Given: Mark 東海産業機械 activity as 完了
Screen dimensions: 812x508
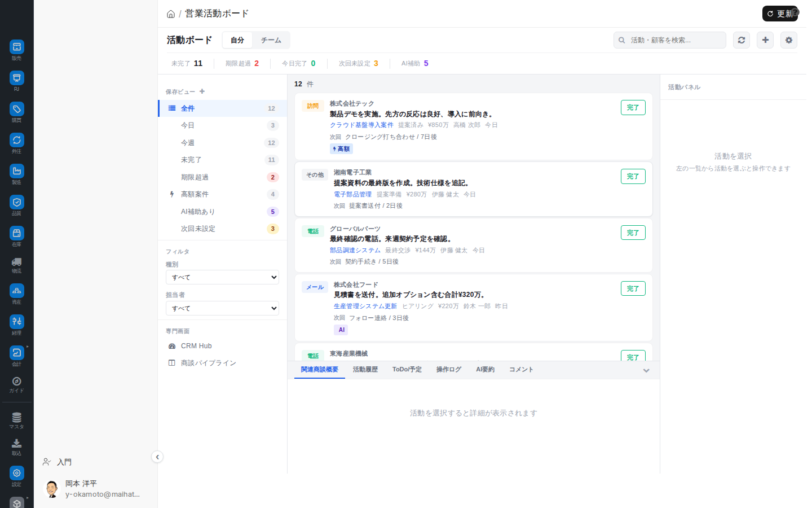Looking at the screenshot, I should tap(633, 356).
